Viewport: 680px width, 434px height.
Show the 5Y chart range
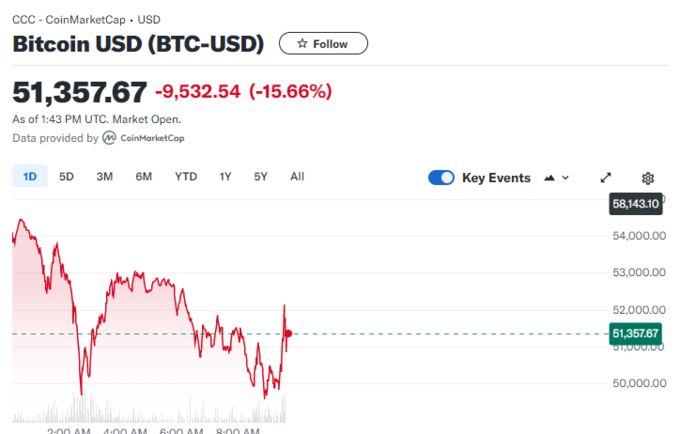pos(261,177)
